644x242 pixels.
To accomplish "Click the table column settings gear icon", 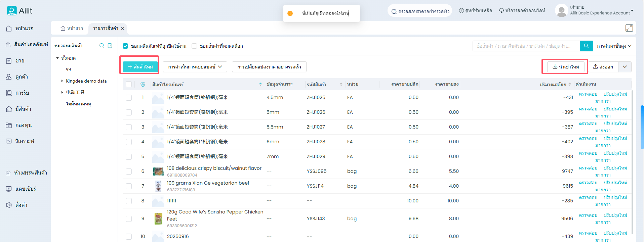I will (143, 84).
